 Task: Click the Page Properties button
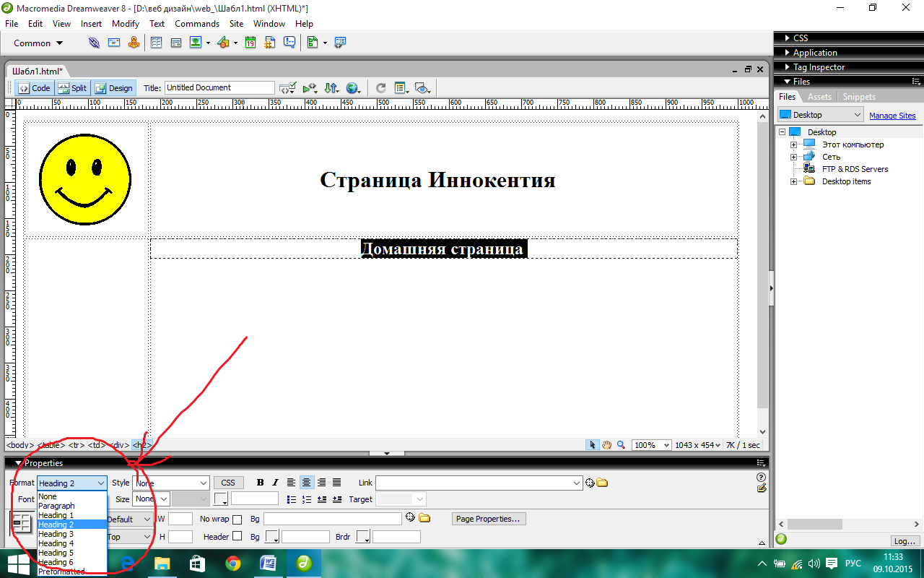[x=489, y=519]
